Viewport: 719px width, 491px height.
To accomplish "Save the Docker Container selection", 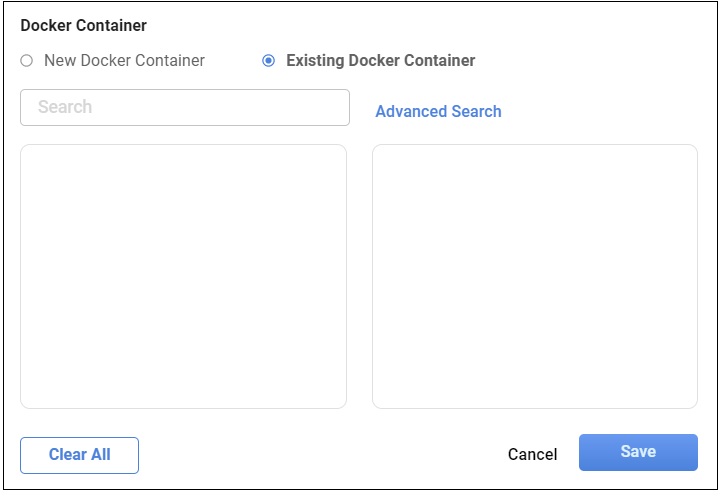I will point(638,452).
